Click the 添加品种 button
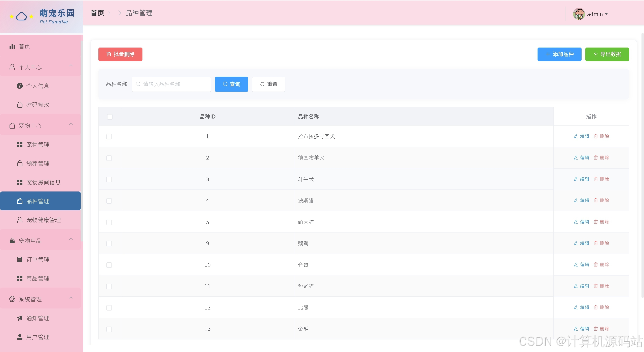The width and height of the screenshot is (644, 352). tap(559, 54)
